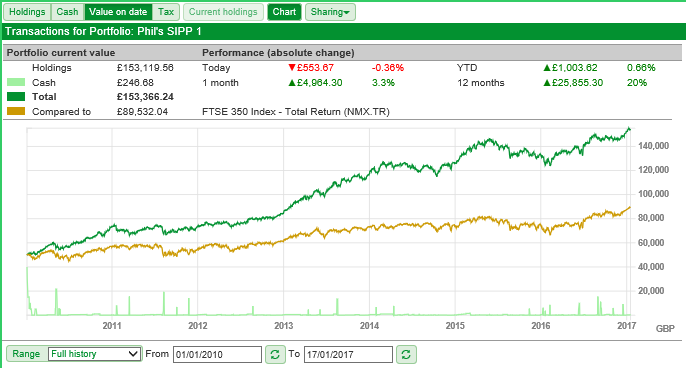
Task: Click the To date field 17/01/2017
Action: (x=348, y=354)
